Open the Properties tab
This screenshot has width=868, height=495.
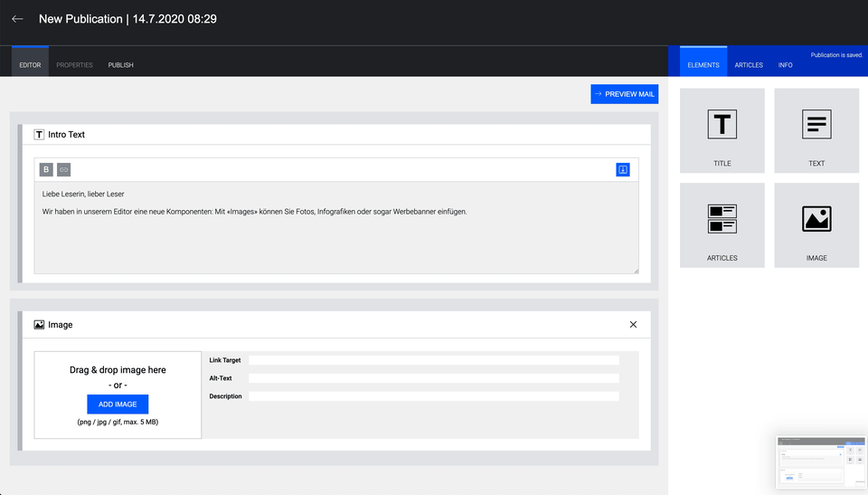(x=74, y=65)
